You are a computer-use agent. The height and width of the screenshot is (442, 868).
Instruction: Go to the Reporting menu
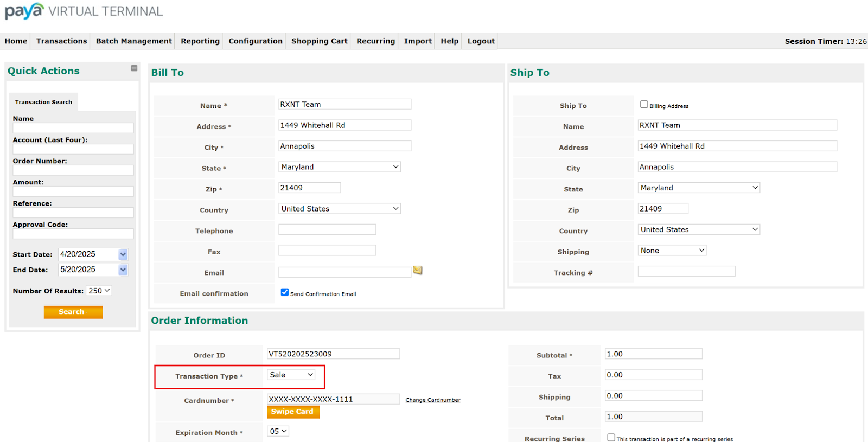pyautogui.click(x=200, y=41)
